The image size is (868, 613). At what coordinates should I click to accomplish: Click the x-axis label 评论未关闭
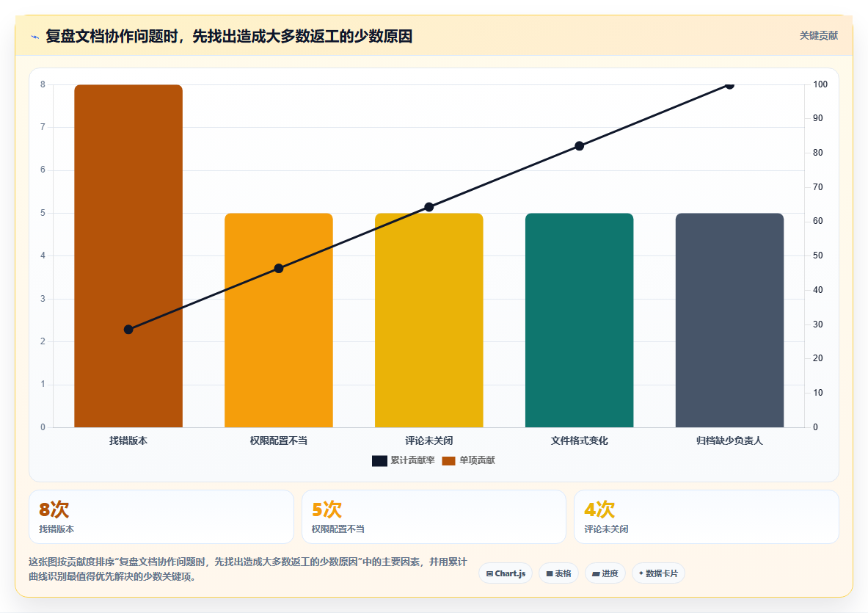429,440
